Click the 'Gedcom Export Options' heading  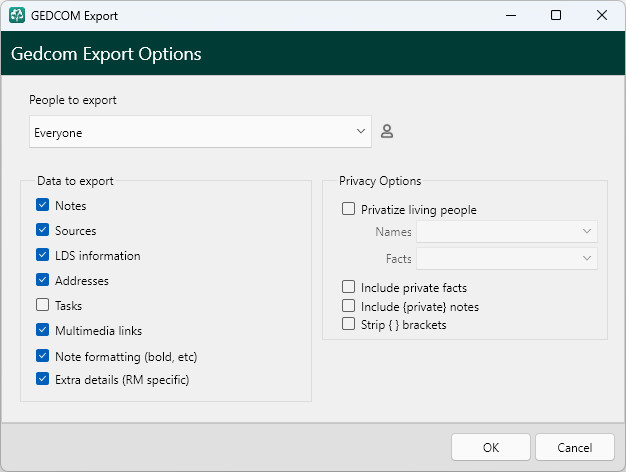click(106, 54)
